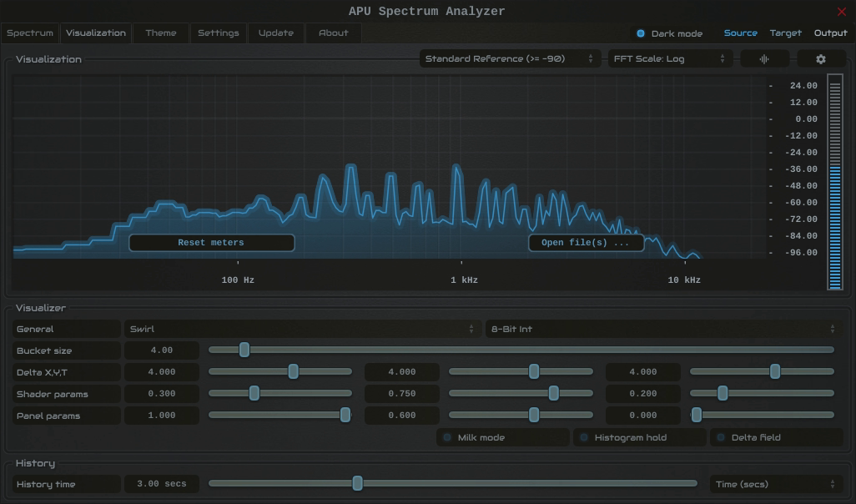Click the 10 kHz frequency axis label
This screenshot has height=504, width=856.
(x=684, y=280)
